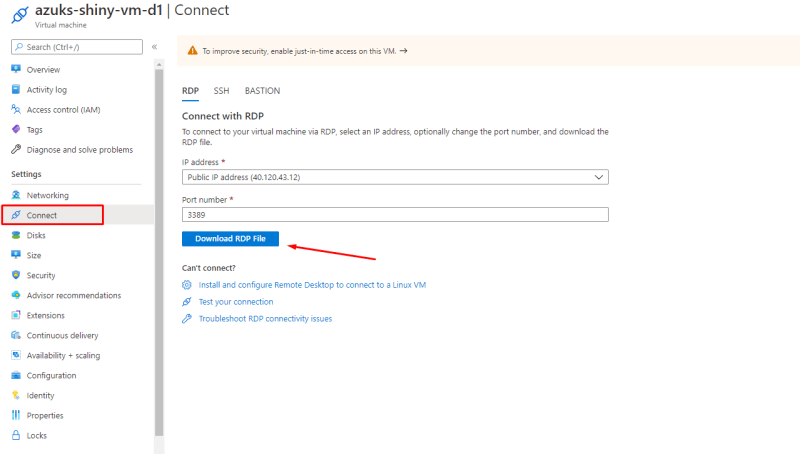This screenshot has height=454, width=800.
Task: Open Advisor recommendations in sidebar
Action: click(x=74, y=295)
